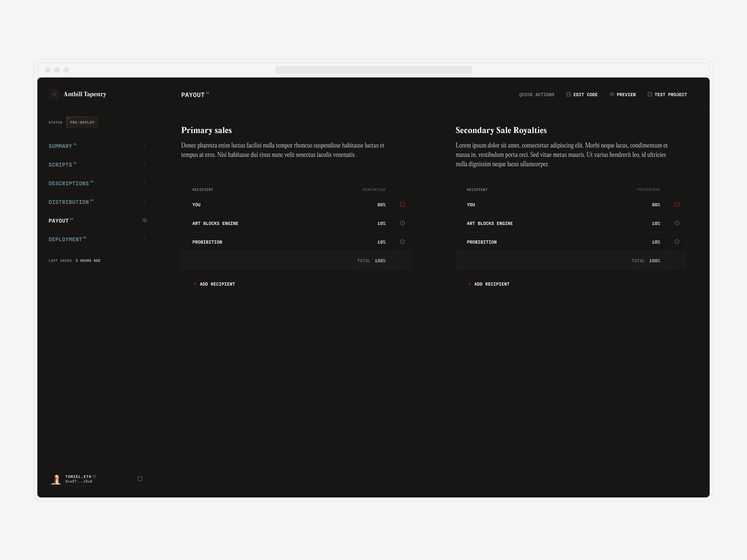Show info for Probibition in Secondary Royalties
Viewport: 747px width, 560px height.
point(677,242)
